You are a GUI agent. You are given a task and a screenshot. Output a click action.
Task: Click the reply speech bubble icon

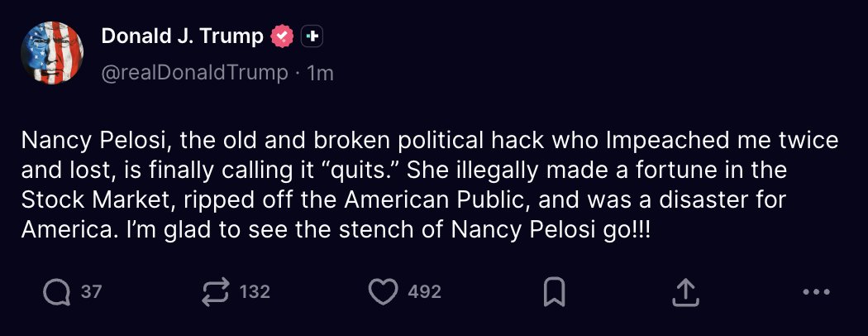(56, 291)
